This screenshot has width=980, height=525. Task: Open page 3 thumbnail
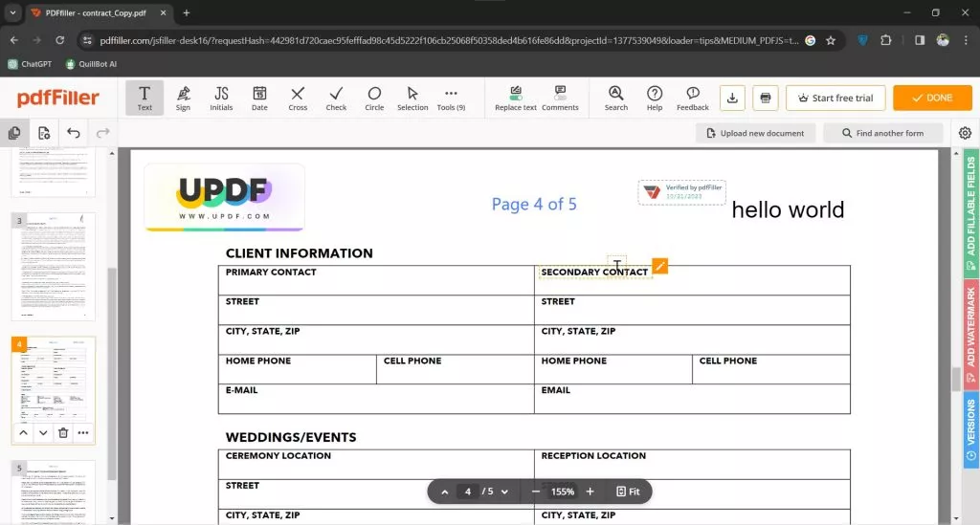click(54, 267)
